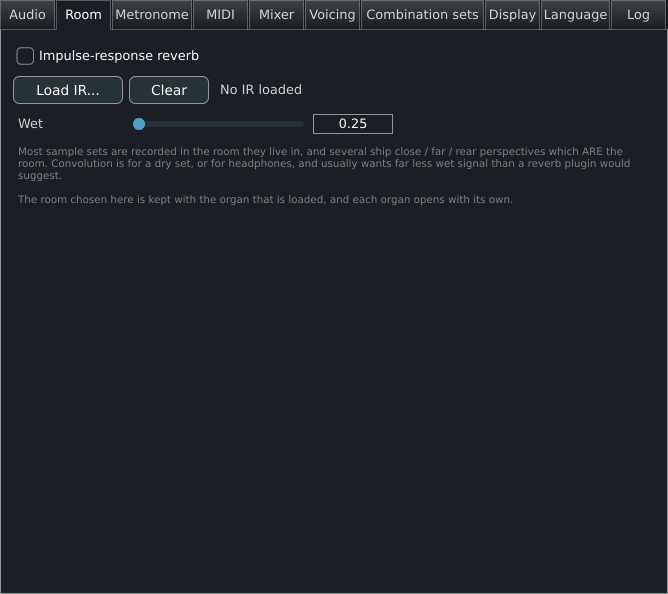
Task: Click the "No IR loaded" status text
Action: [261, 89]
